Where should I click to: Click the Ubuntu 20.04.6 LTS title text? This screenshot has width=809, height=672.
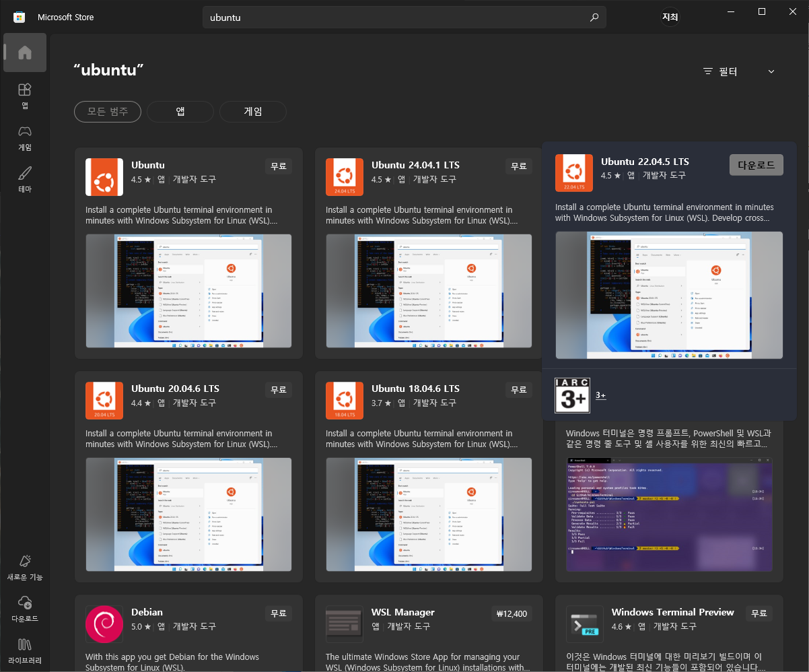[175, 389]
